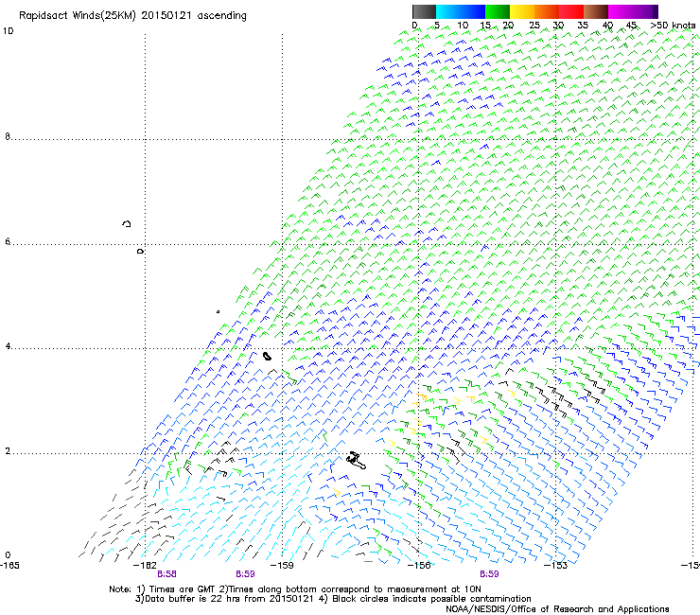This screenshot has width=700, height=615.
Task: Click the purple '8:58' time label
Action: point(166,574)
